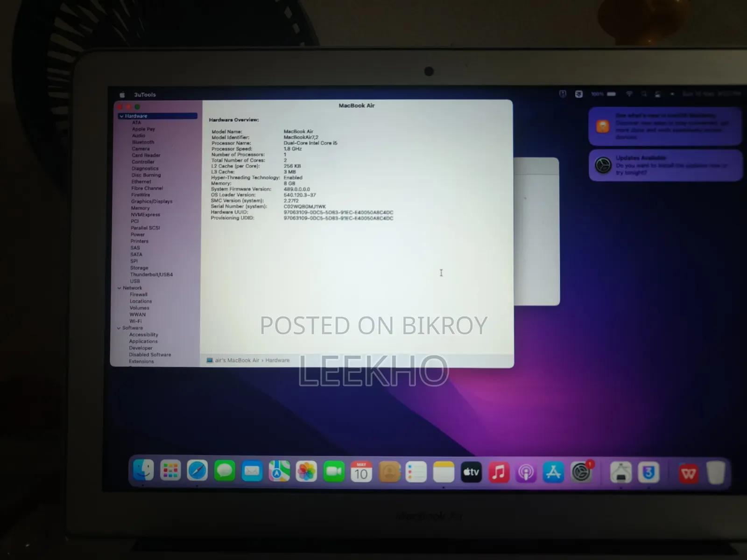Open the 3uTools menu in the menu bar
The image size is (747, 560).
coord(145,95)
